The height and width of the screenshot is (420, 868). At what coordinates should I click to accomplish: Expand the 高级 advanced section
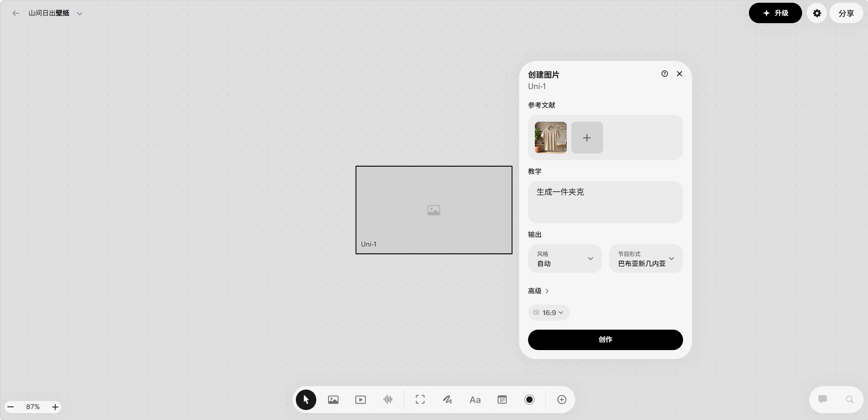coord(539,291)
